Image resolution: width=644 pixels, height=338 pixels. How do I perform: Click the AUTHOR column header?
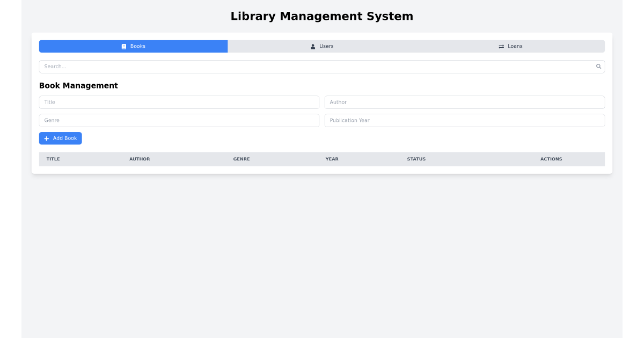140,159
